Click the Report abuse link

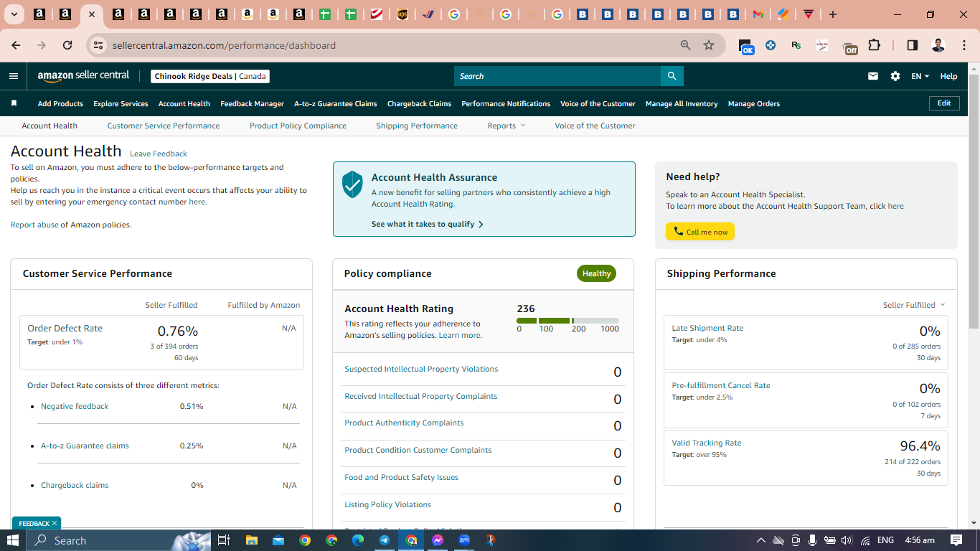(34, 225)
